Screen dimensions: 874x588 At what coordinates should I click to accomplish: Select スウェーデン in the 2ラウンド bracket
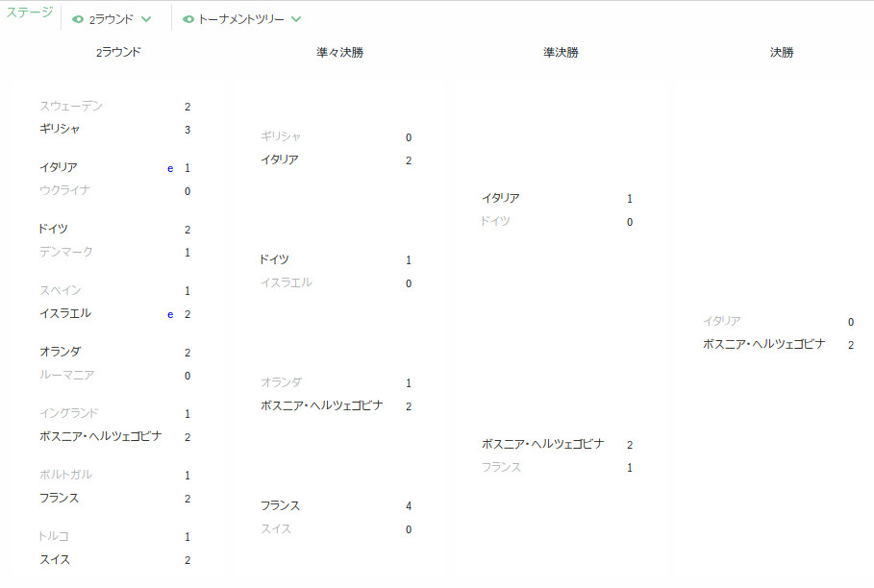[71, 106]
